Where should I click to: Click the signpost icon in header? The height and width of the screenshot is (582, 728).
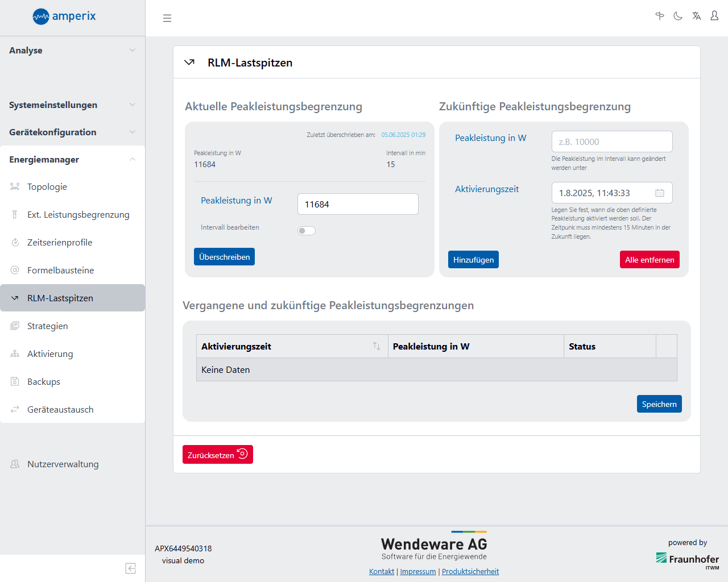[x=660, y=16]
